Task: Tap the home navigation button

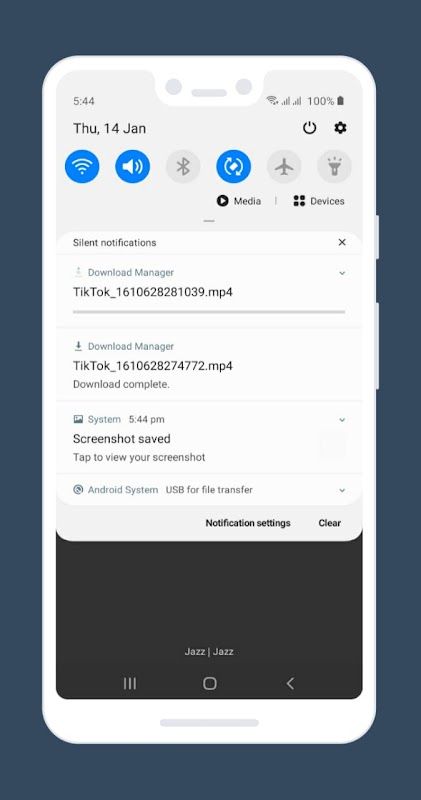Action: 210,684
